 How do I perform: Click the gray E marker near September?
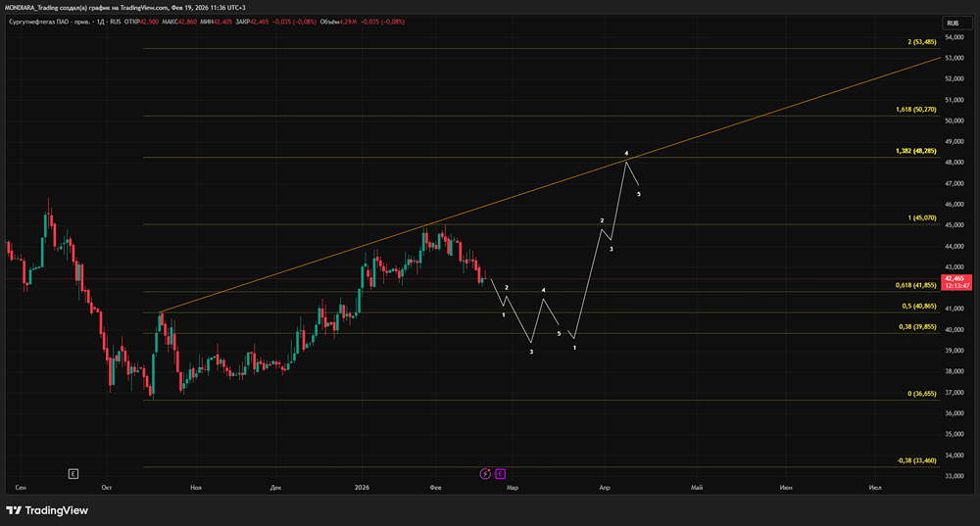pos(73,474)
